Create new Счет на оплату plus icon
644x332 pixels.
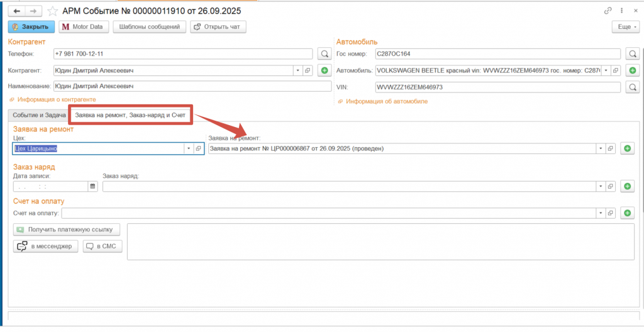(x=627, y=213)
